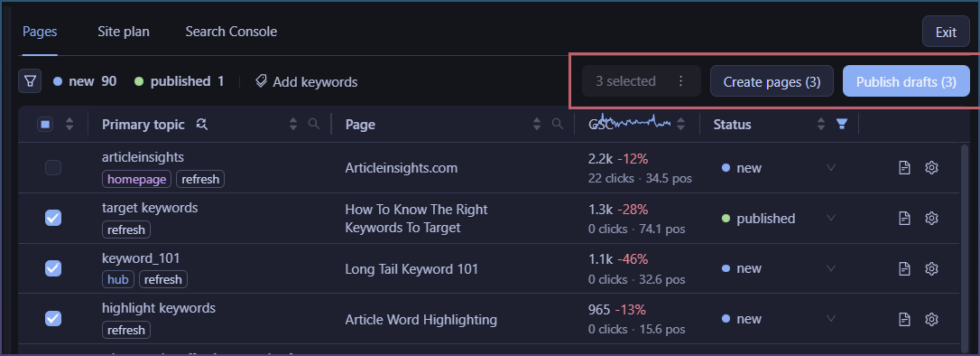Search within the Page column
The width and height of the screenshot is (980, 356).
(x=558, y=125)
